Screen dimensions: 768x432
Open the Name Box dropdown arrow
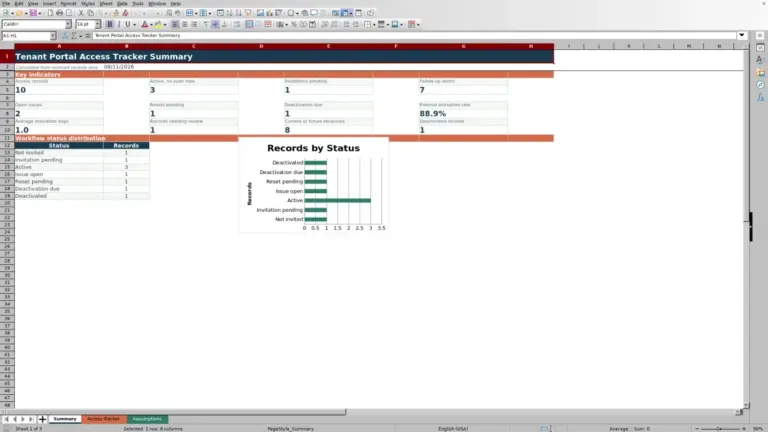coord(53,36)
